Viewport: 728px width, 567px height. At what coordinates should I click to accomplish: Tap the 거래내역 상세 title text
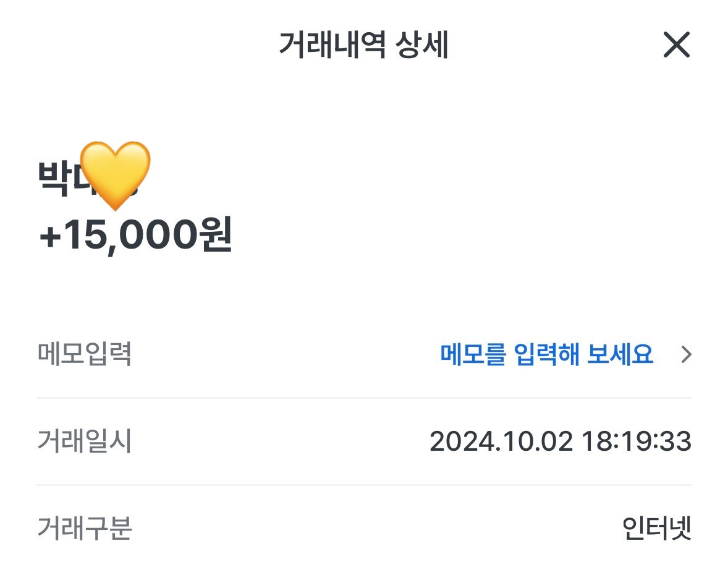point(363,45)
